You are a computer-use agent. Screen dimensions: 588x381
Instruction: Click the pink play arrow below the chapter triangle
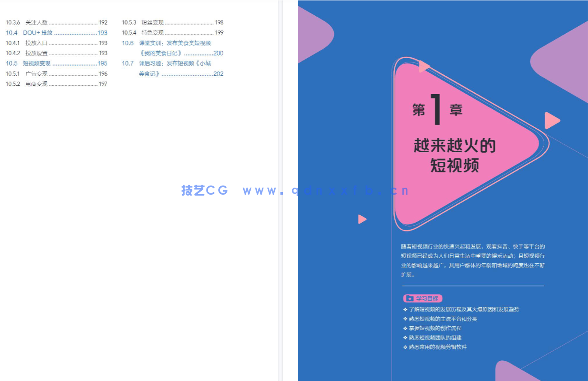[362, 219]
